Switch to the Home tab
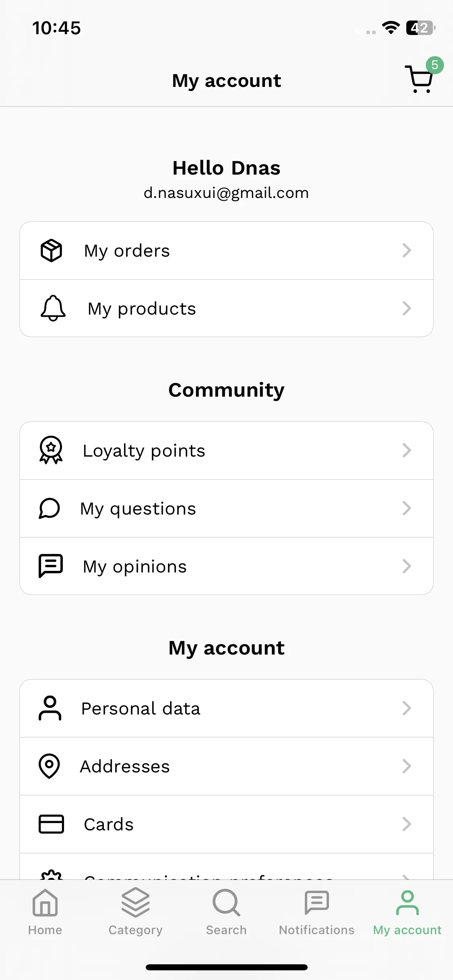Viewport: 453px width, 980px height. coord(45,912)
